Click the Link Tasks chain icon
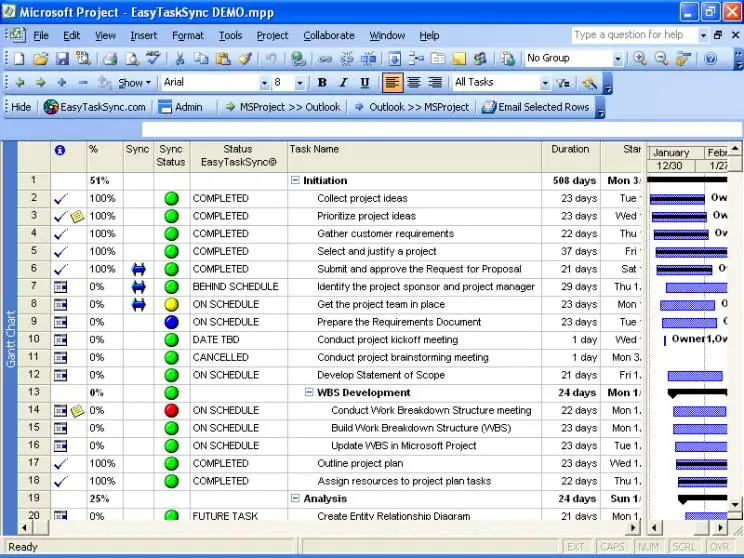The image size is (744, 558). pyautogui.click(x=325, y=59)
